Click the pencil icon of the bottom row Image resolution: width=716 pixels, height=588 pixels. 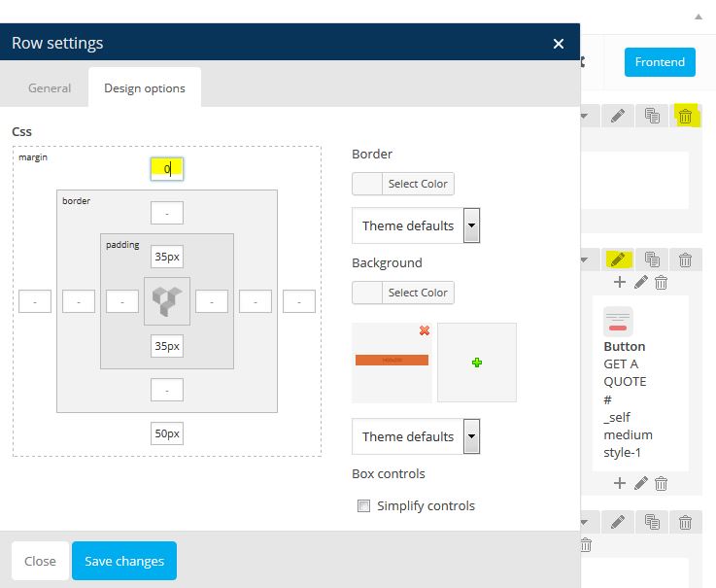click(x=618, y=522)
